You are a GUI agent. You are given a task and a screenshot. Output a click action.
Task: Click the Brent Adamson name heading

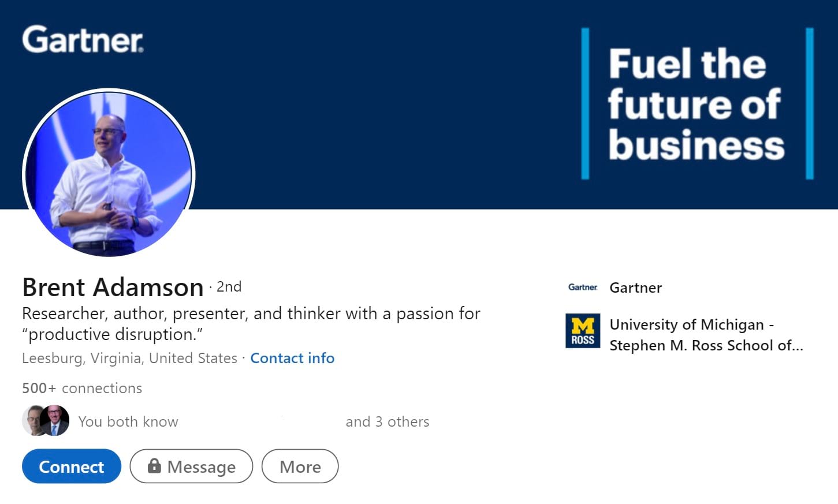(113, 287)
